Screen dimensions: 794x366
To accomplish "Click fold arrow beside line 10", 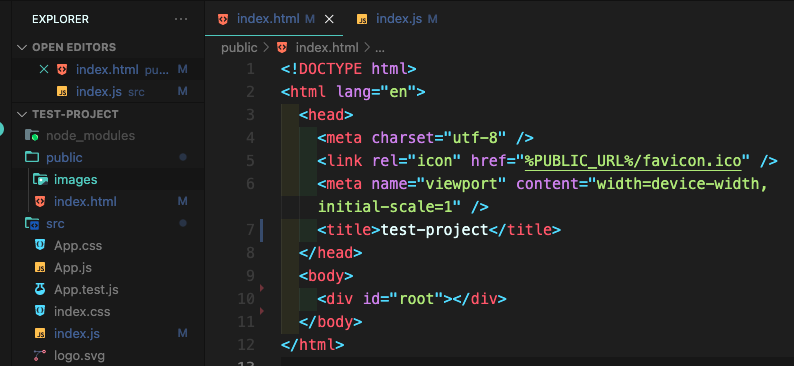I will point(262,310).
